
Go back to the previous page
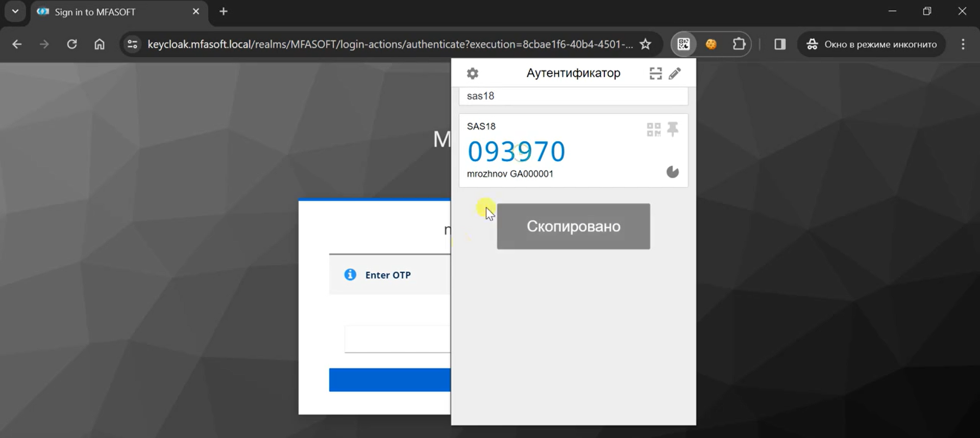pos(17,44)
